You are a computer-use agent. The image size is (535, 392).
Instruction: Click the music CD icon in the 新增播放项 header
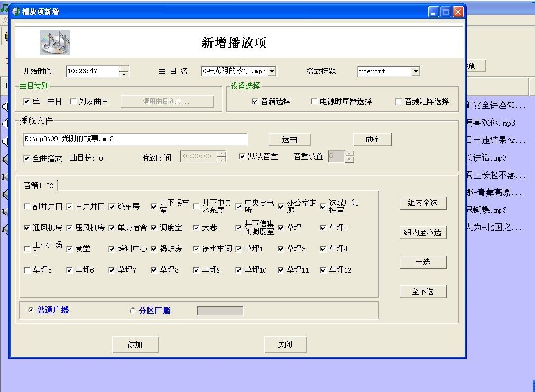[x=54, y=42]
